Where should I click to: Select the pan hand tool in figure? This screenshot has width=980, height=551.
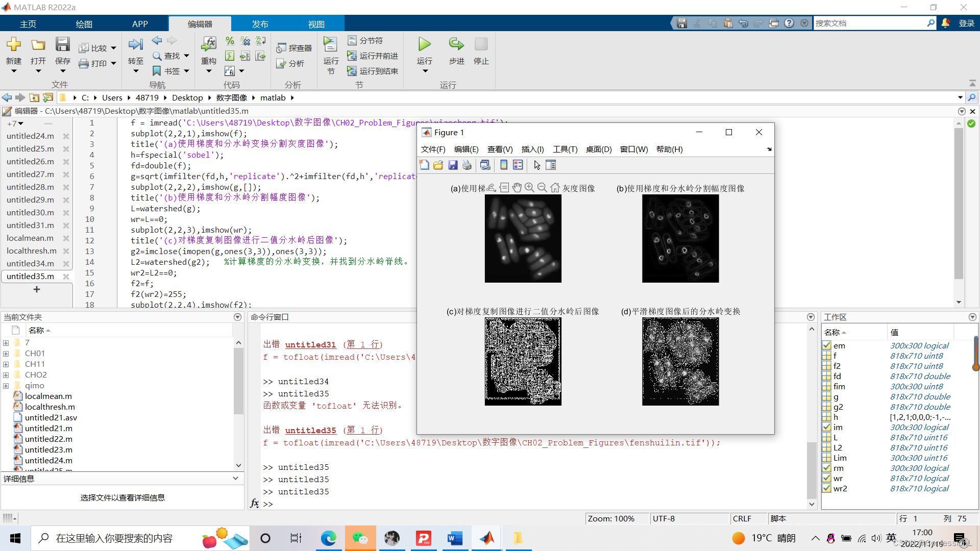(517, 188)
